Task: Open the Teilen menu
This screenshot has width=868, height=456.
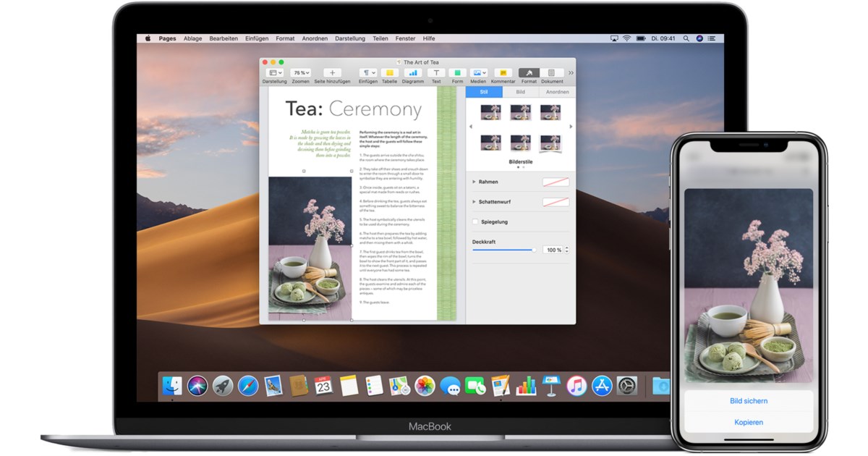Action: tap(380, 38)
